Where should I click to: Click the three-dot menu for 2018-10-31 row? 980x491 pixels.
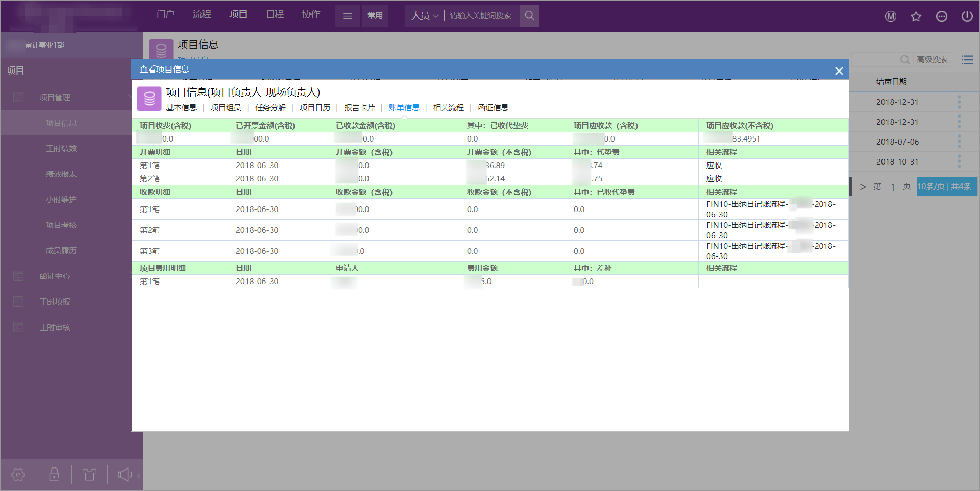click(959, 161)
